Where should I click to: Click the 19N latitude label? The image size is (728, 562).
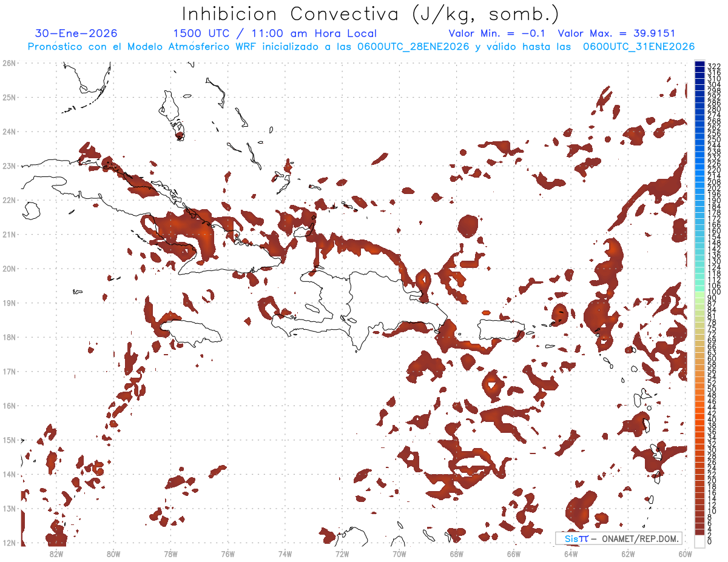pyautogui.click(x=8, y=303)
